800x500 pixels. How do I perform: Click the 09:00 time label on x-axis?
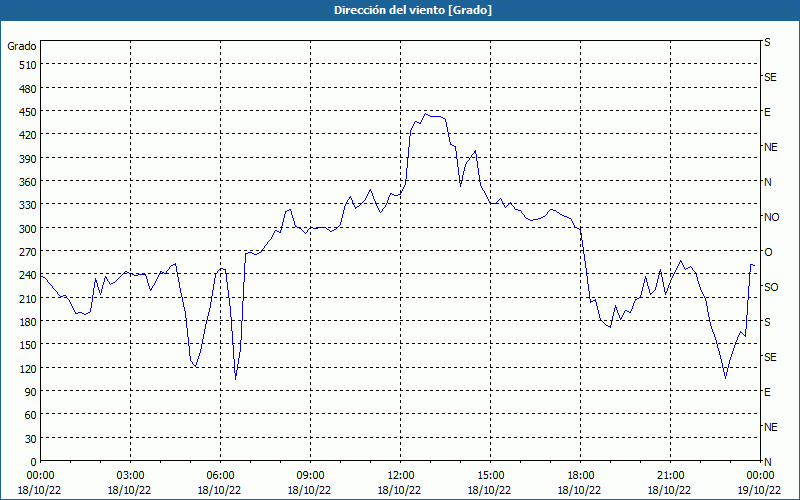[310, 476]
